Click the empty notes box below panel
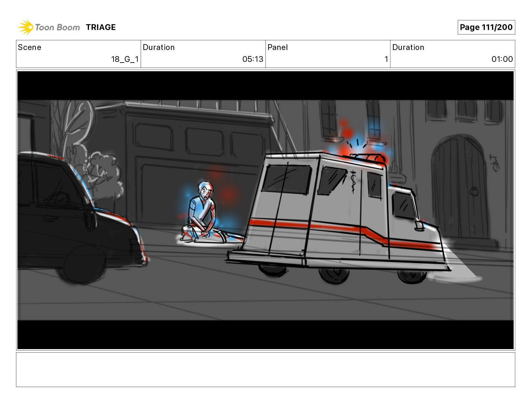The height and width of the screenshot is (411, 532). coord(265,370)
